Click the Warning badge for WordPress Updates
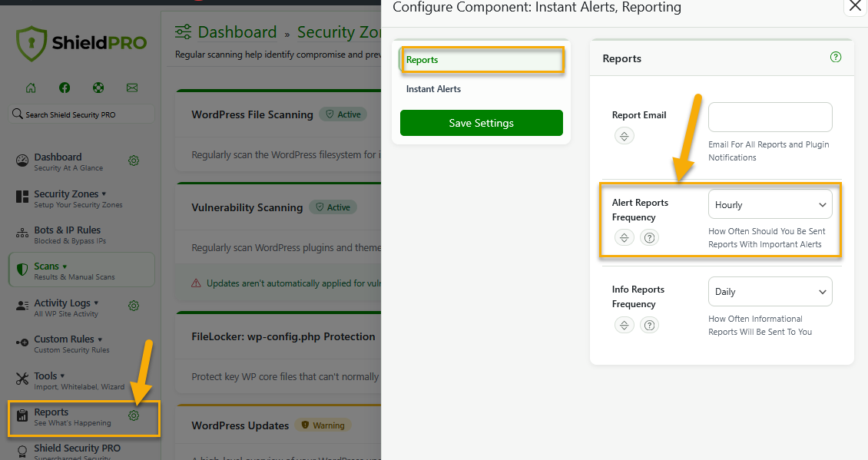The width and height of the screenshot is (868, 460). [x=323, y=425]
